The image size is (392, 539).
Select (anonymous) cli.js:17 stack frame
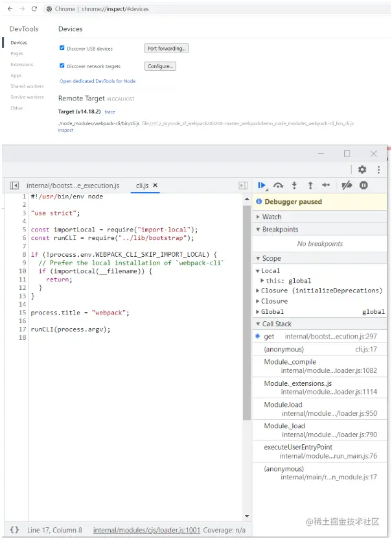(320, 349)
